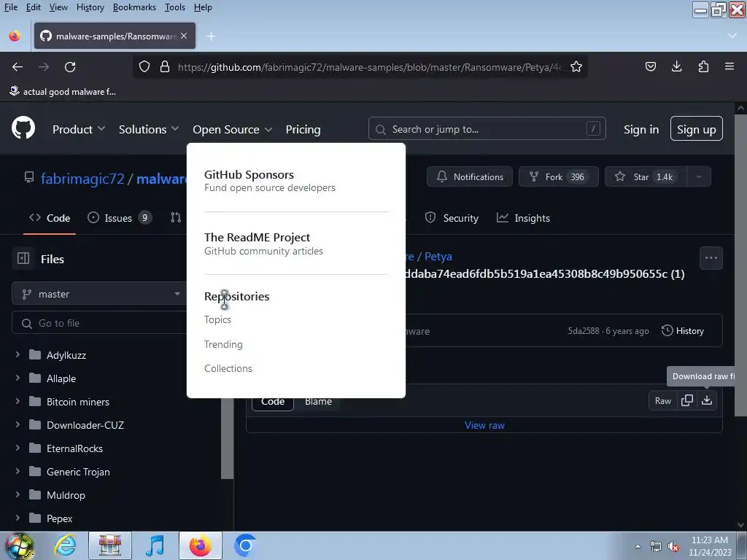Toggle the Open Source dropdown
The height and width of the screenshot is (560, 747).
tap(233, 129)
